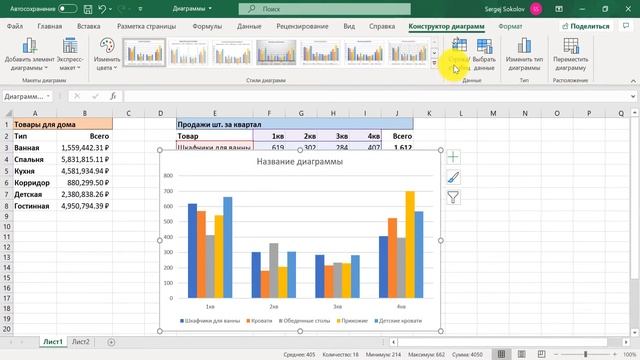Undo the last action
Image resolution: width=640 pixels, height=360 pixels.
(x=102, y=9)
